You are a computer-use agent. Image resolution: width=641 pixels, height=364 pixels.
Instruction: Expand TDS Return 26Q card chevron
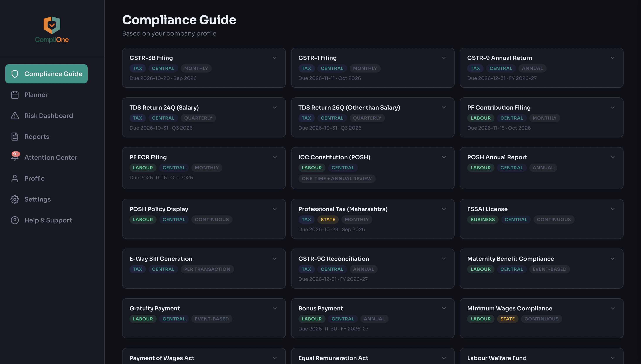[x=444, y=107]
